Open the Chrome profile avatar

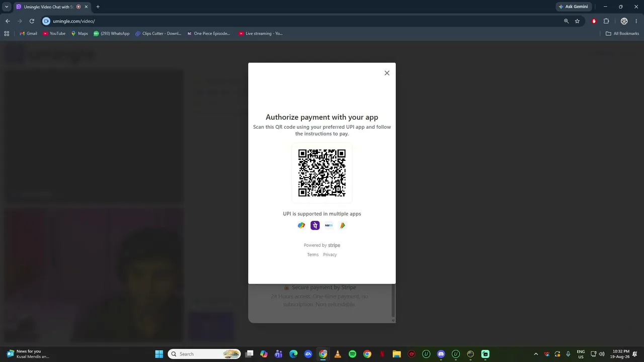pyautogui.click(x=624, y=21)
